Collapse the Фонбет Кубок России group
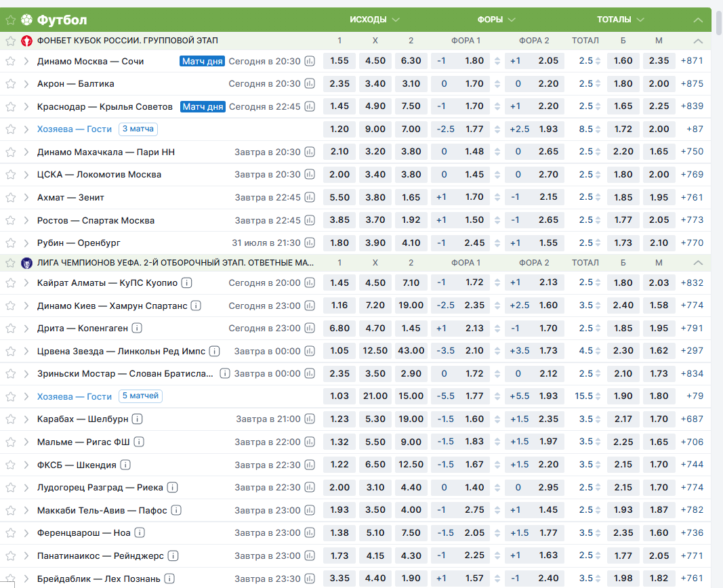 click(x=698, y=41)
